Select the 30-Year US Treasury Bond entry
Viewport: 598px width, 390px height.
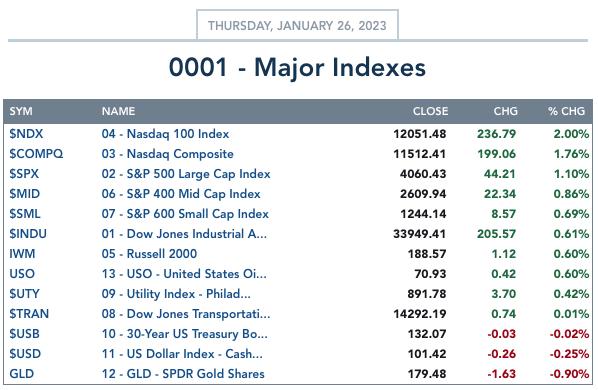click(185, 334)
